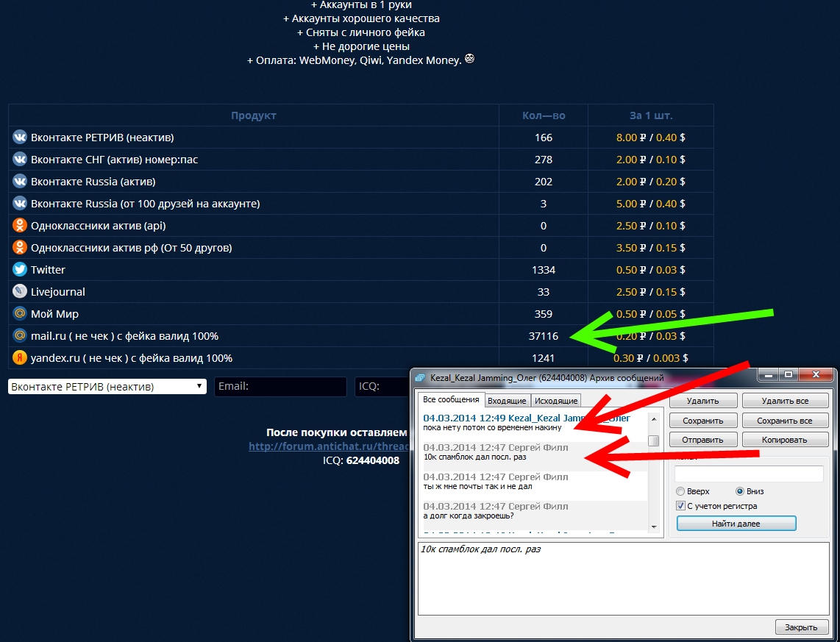Screen dimensions: 840x642
Task: Click the Сохранить button
Action: point(703,421)
